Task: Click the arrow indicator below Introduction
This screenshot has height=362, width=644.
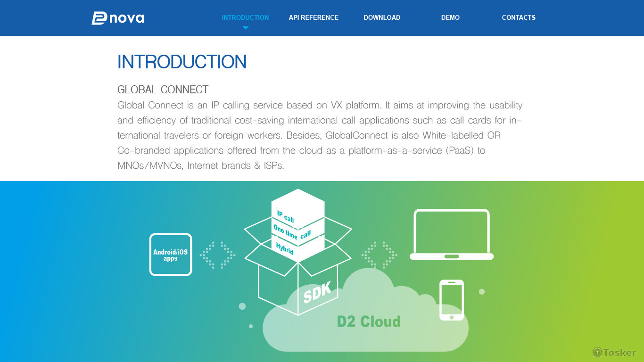Action: click(x=245, y=28)
